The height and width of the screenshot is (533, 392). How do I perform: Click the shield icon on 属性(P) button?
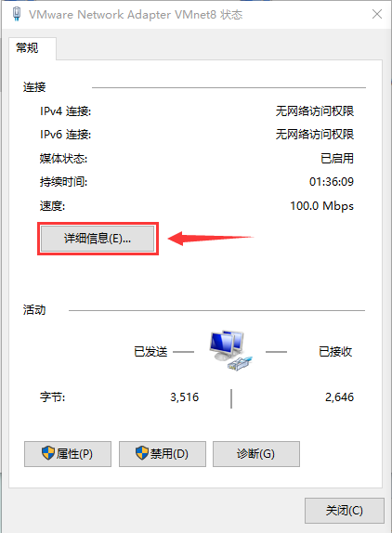(48, 453)
